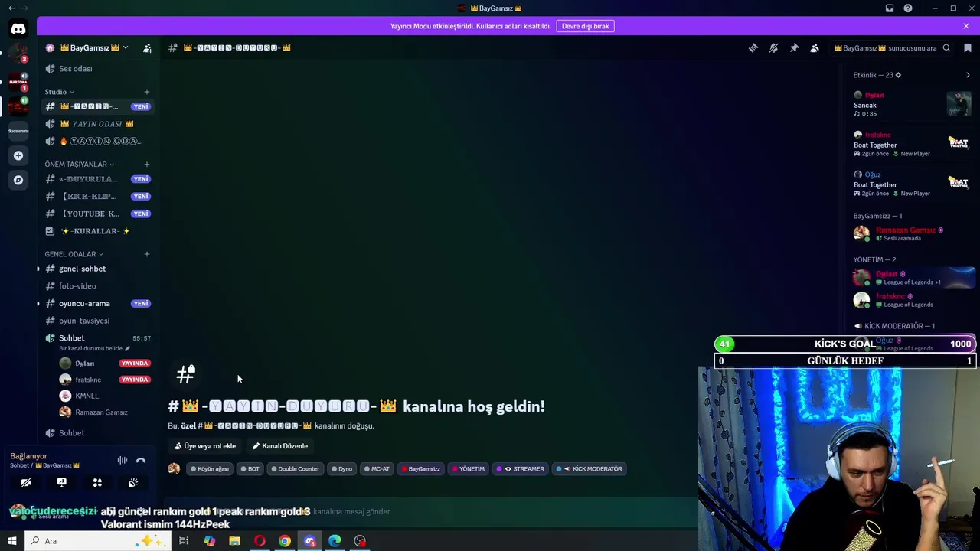Join the Ses odası voice channel
This screenshot has width=980, height=551.
point(98,69)
